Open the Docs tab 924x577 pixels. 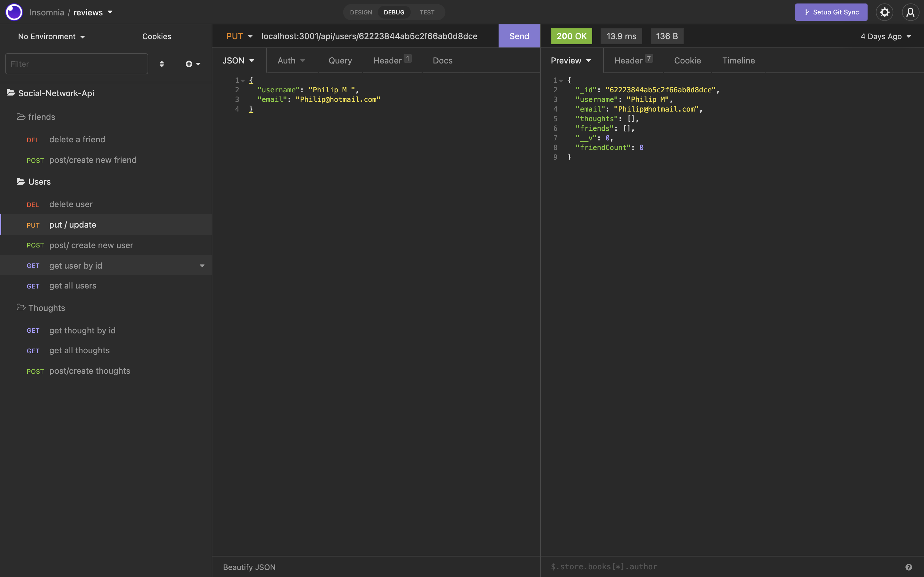point(442,60)
